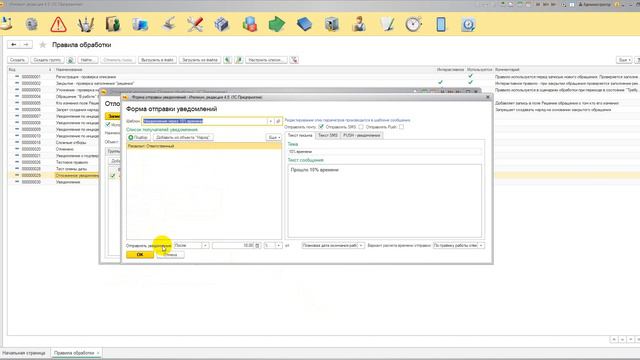The width and height of the screenshot is (640, 360).
Task: Open the stopwatch section icon
Action: pyautogui.click(x=413, y=24)
